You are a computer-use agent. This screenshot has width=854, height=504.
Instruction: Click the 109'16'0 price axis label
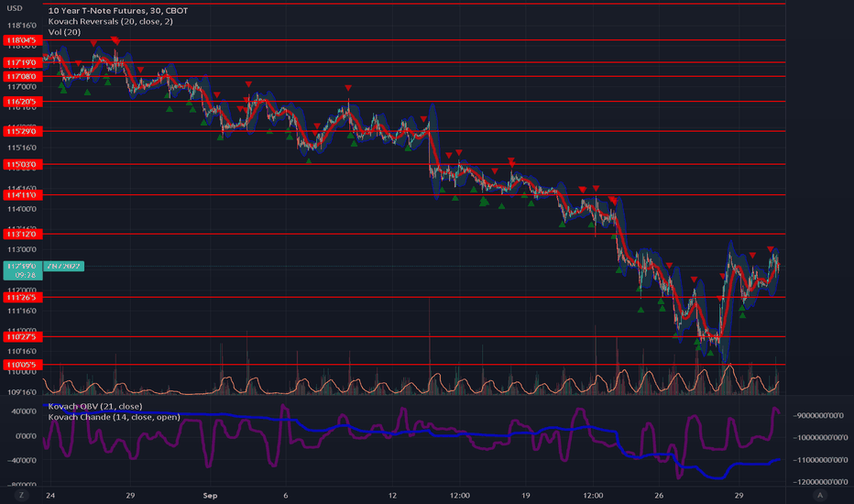pos(22,392)
